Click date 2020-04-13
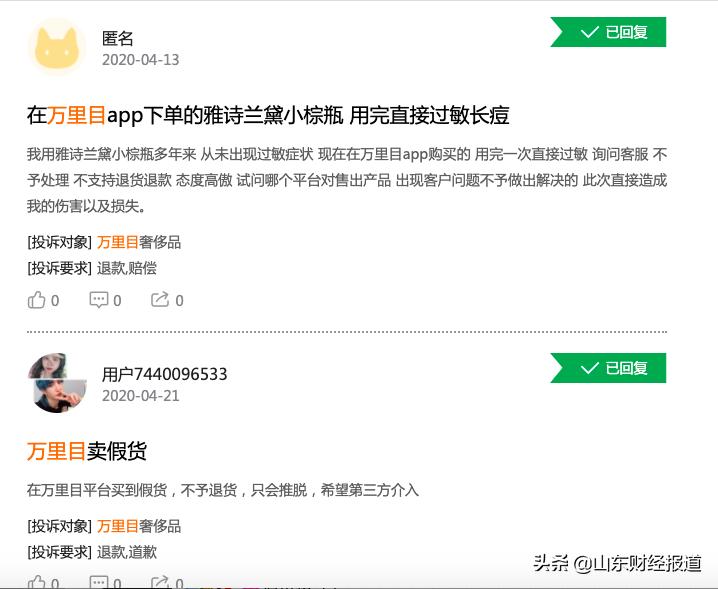This screenshot has height=589, width=718. (x=141, y=60)
